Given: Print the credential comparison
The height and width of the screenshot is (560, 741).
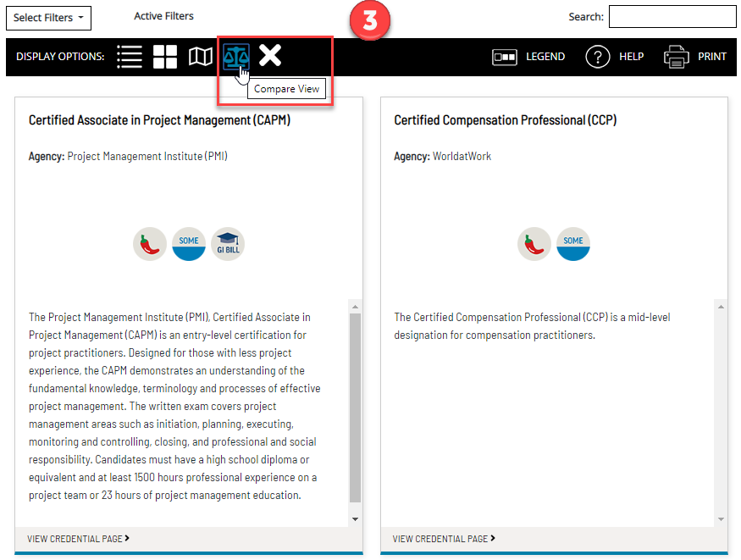Looking at the screenshot, I should pyautogui.click(x=695, y=57).
